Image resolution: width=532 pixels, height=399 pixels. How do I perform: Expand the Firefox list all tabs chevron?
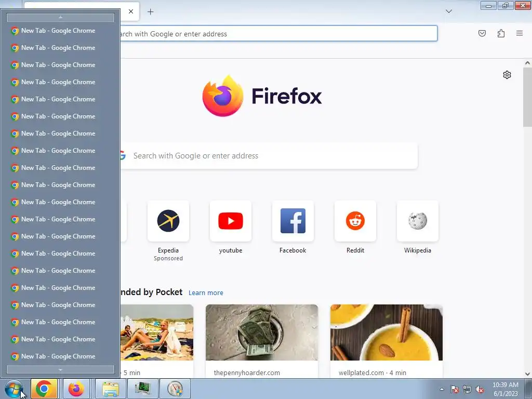(448, 11)
